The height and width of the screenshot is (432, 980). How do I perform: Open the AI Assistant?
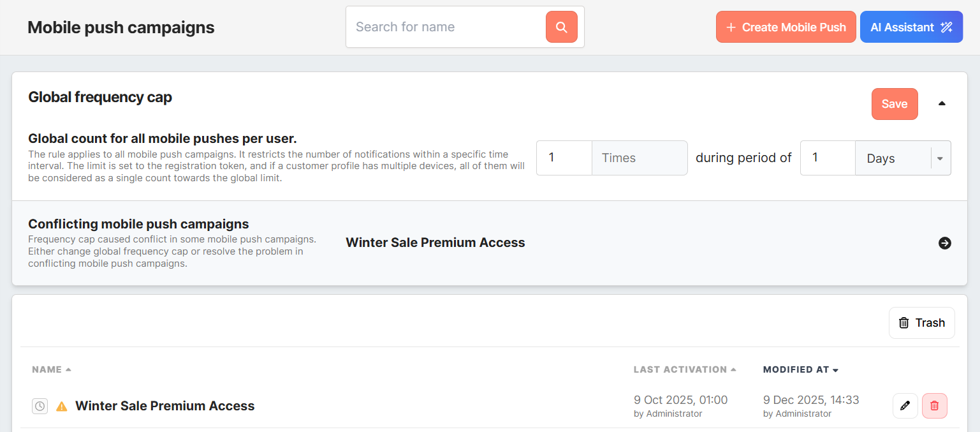(911, 27)
